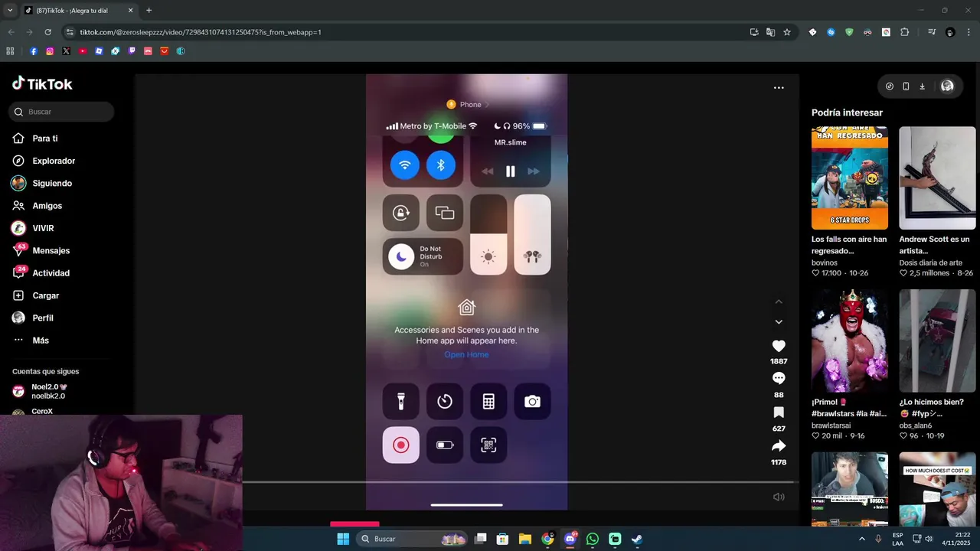Viewport: 980px width, 551px height.
Task: Open the ¡Primo! brawlstars video thumbnail
Action: (850, 341)
